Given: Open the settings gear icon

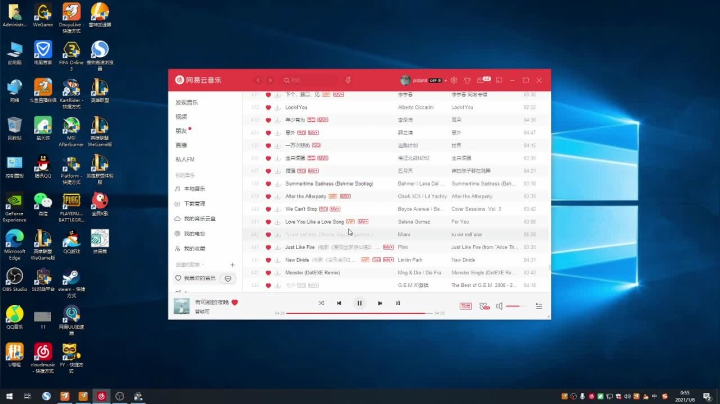Looking at the screenshot, I should pos(454,80).
